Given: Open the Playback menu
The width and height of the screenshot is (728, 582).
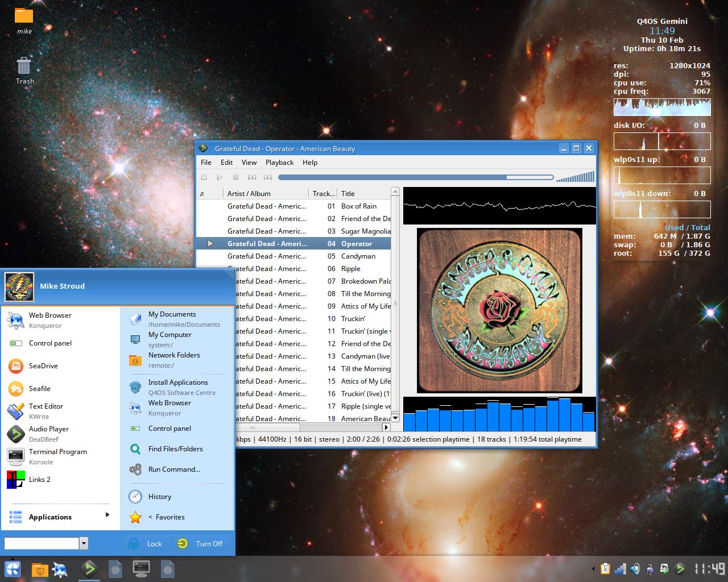Looking at the screenshot, I should tap(279, 163).
